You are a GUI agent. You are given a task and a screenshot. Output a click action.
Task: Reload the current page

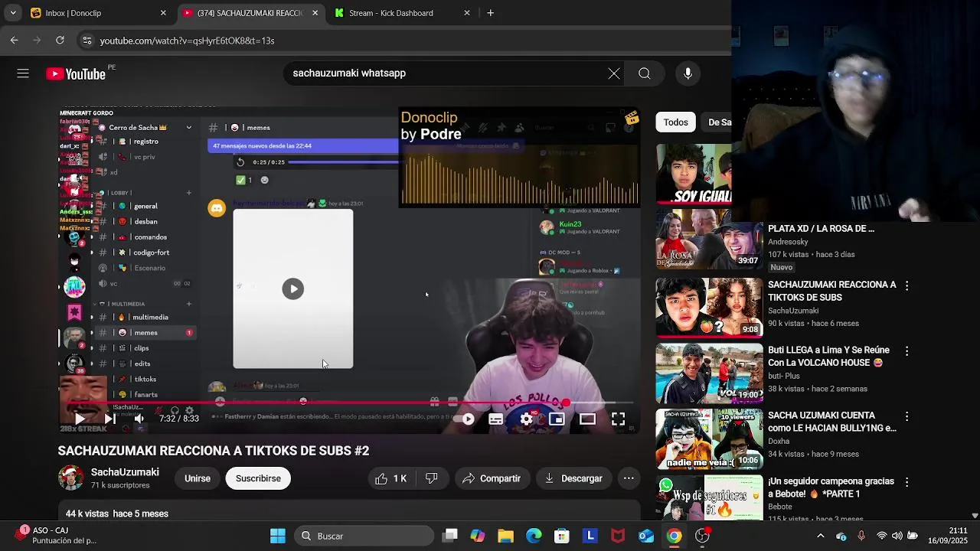60,40
